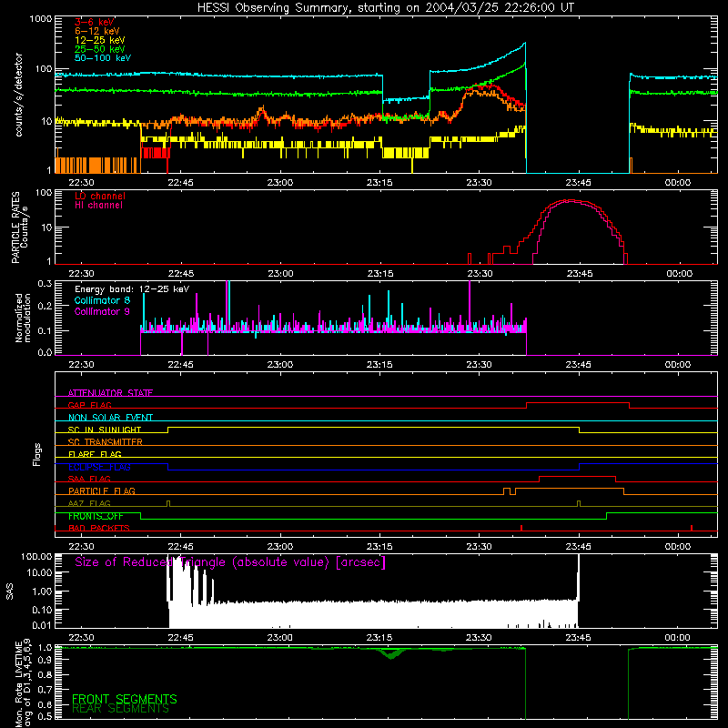Pick the cyan 50-100 keV legend entry
The width and height of the screenshot is (728, 728).
click(x=103, y=58)
